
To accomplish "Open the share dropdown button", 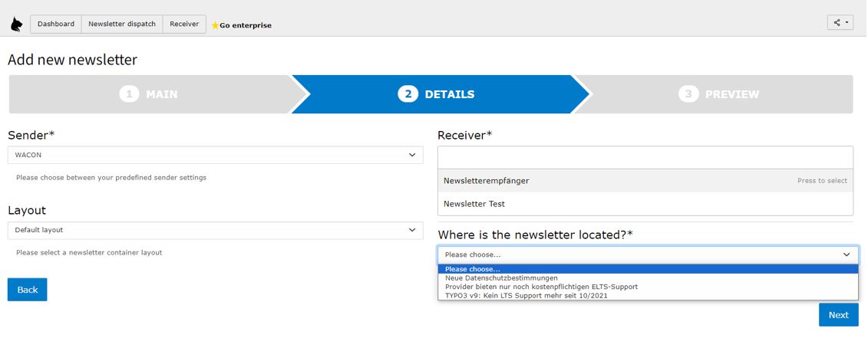I will [x=840, y=23].
